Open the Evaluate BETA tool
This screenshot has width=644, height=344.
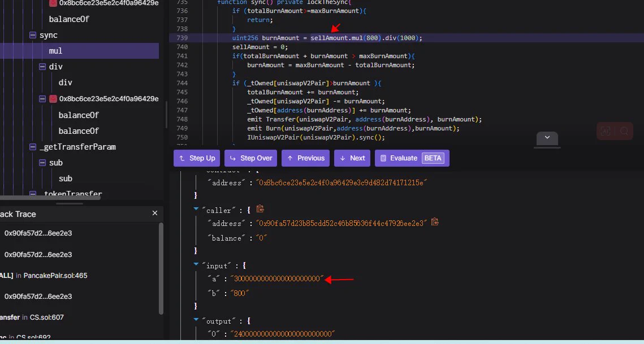[x=412, y=158]
